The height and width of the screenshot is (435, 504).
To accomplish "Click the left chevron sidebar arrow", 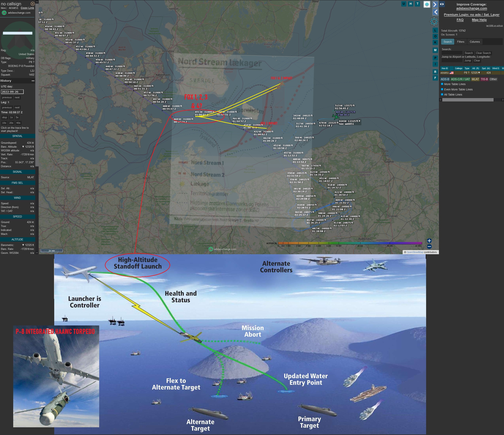I will [x=435, y=12].
